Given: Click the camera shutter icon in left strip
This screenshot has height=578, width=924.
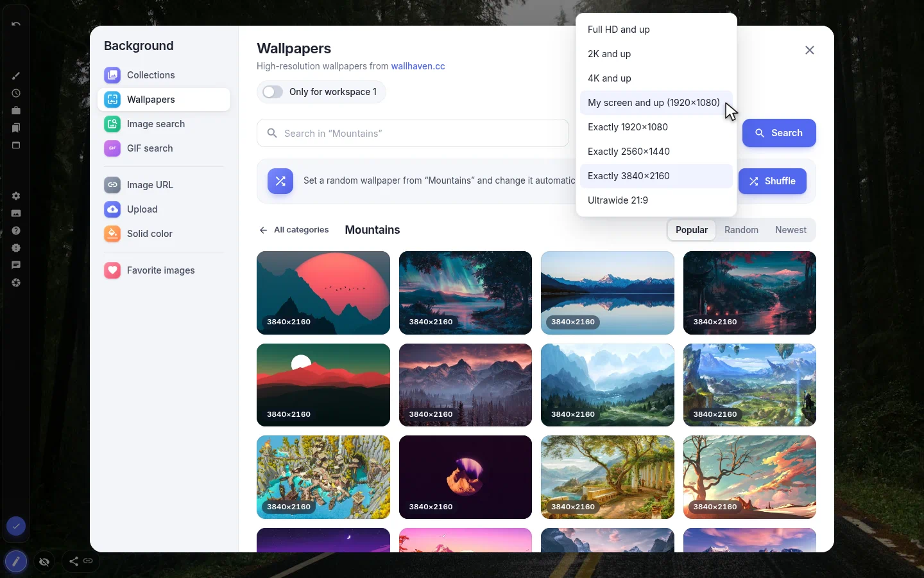Looking at the screenshot, I should [x=16, y=283].
